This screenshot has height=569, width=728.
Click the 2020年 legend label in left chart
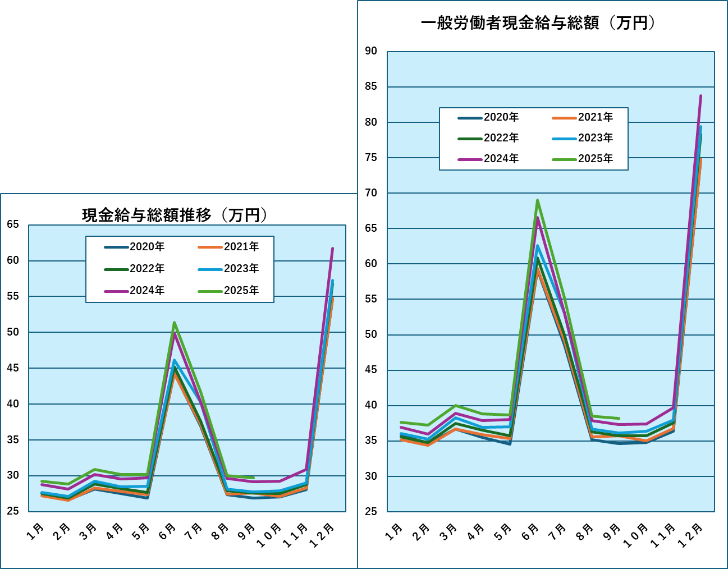(147, 247)
